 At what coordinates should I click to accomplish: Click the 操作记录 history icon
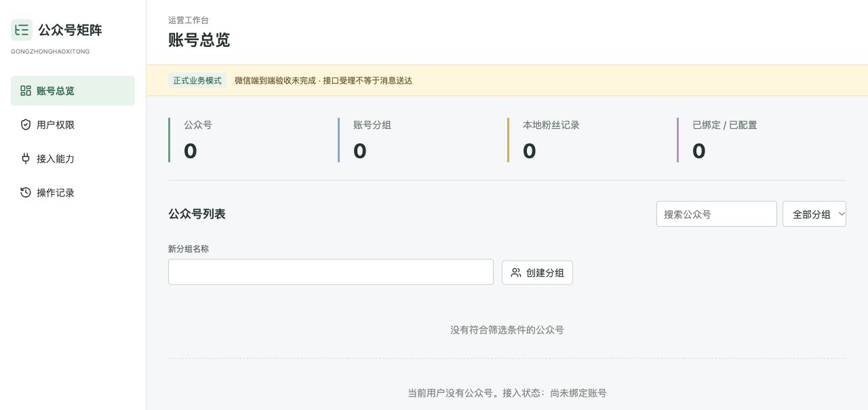pyautogui.click(x=26, y=192)
